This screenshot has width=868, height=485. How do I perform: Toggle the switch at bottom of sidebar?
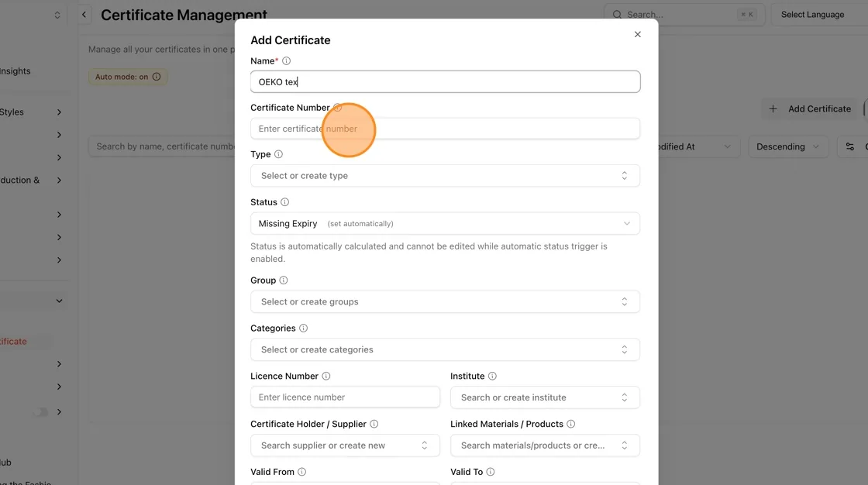click(x=40, y=412)
